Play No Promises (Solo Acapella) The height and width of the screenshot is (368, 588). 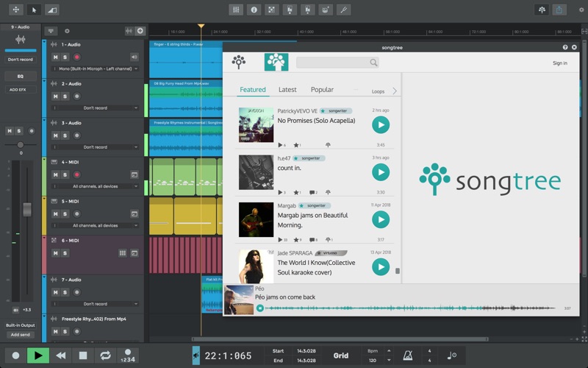click(x=381, y=124)
